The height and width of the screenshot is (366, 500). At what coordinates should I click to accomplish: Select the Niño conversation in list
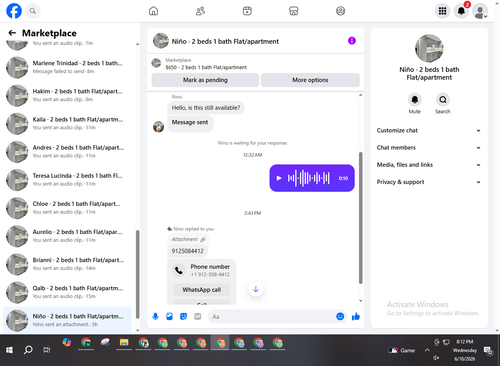pyautogui.click(x=67, y=320)
